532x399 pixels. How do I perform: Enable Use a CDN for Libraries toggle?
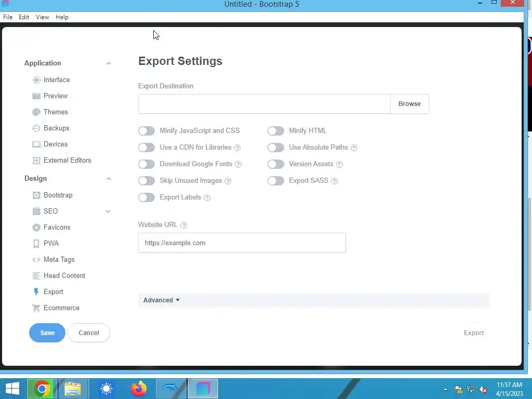click(147, 148)
